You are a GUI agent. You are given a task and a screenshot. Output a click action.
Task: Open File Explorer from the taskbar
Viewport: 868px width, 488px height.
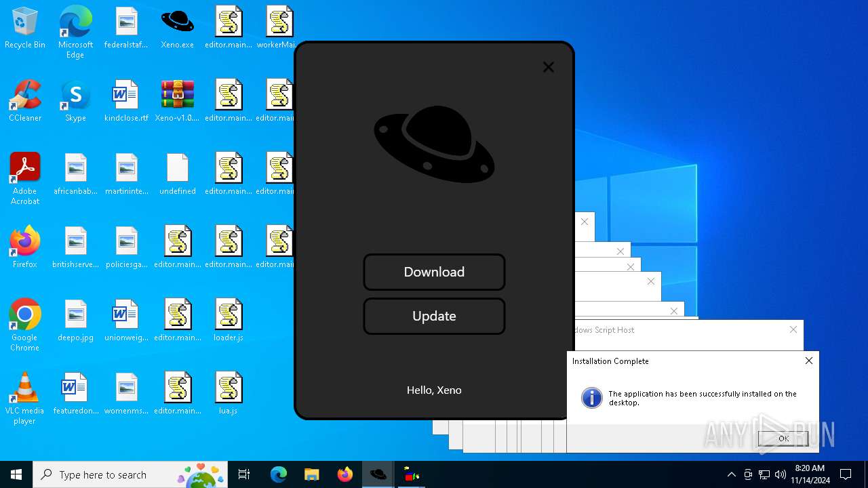[x=312, y=474]
